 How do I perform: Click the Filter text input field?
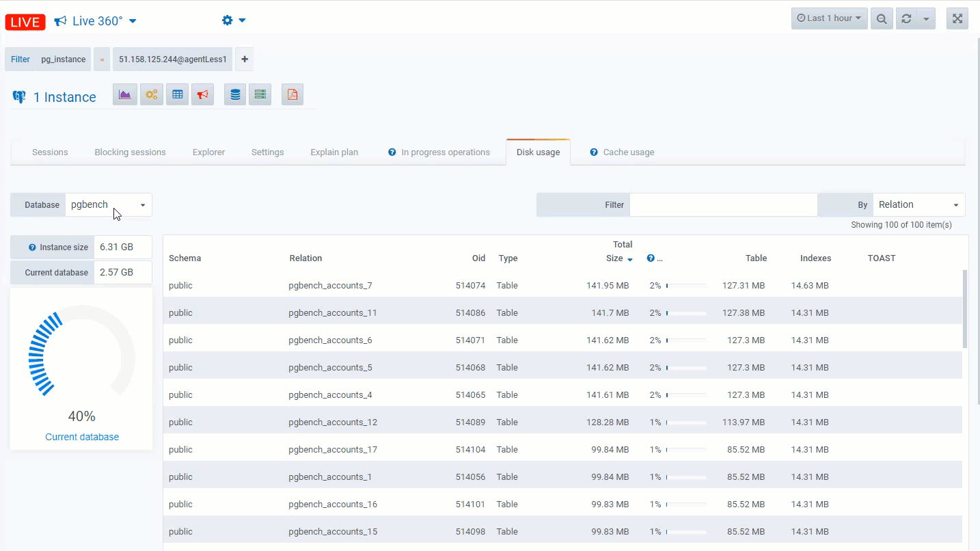click(x=723, y=204)
